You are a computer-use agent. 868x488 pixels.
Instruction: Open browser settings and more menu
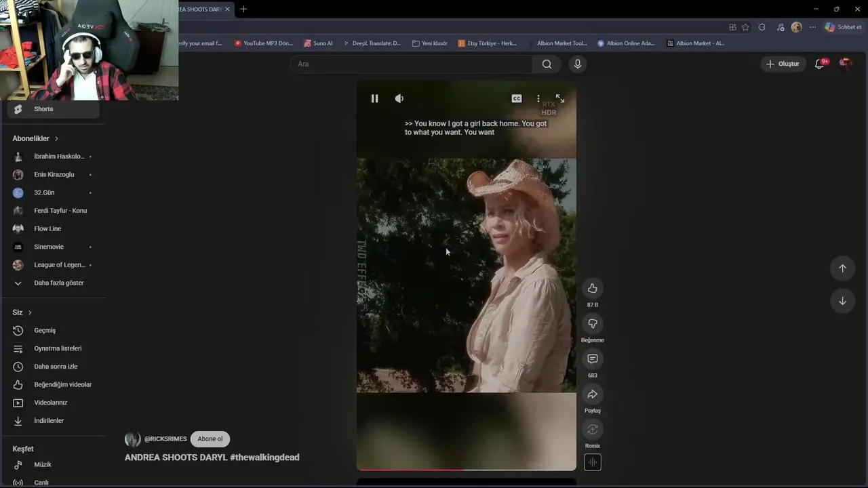tap(812, 27)
